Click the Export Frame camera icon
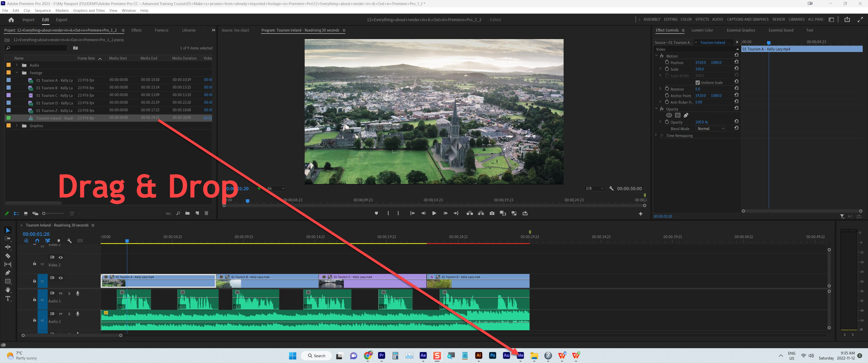The image size is (868, 363). 492,213
